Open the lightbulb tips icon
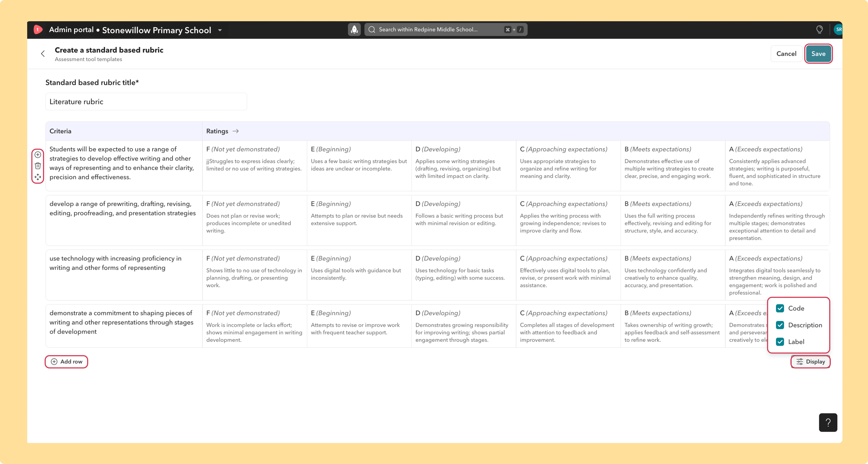This screenshot has height=464, width=868. tap(820, 30)
